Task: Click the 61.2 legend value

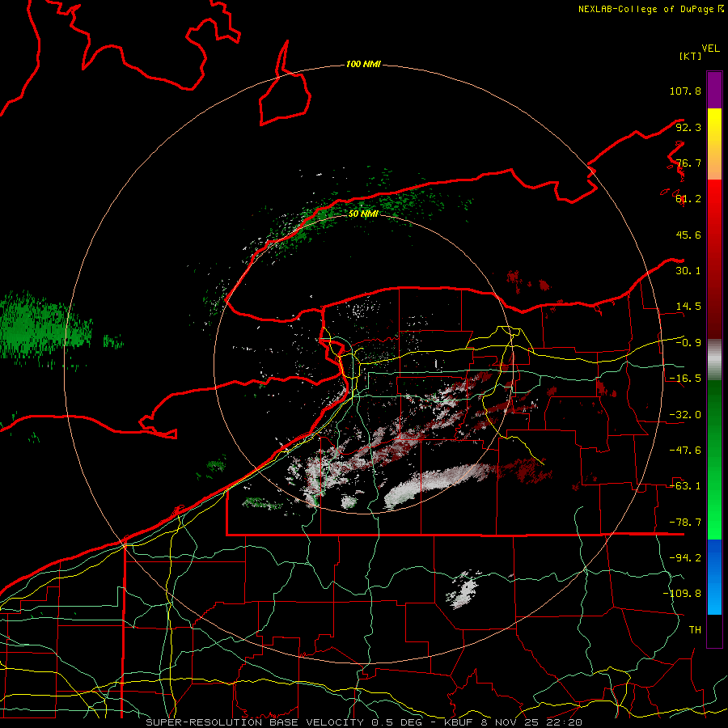Action: (688, 199)
